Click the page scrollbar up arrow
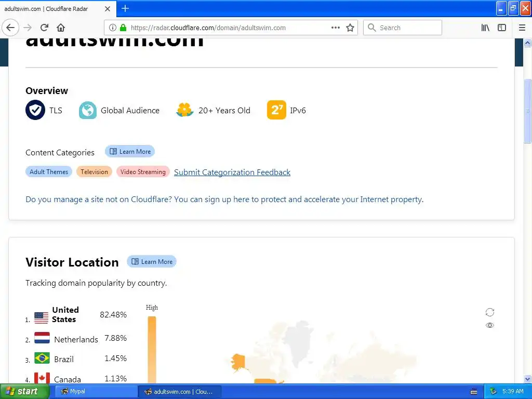The width and height of the screenshot is (532, 399). (x=528, y=43)
